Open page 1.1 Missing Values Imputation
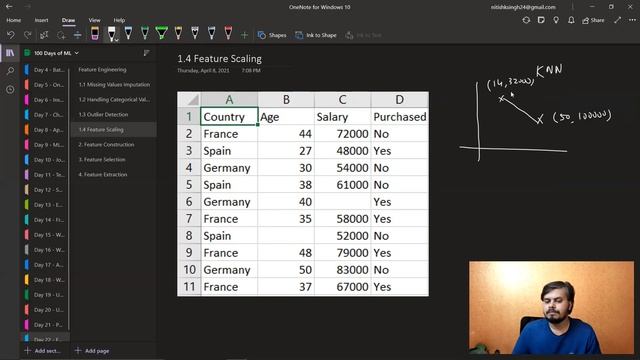640x360 pixels. (x=113, y=84)
